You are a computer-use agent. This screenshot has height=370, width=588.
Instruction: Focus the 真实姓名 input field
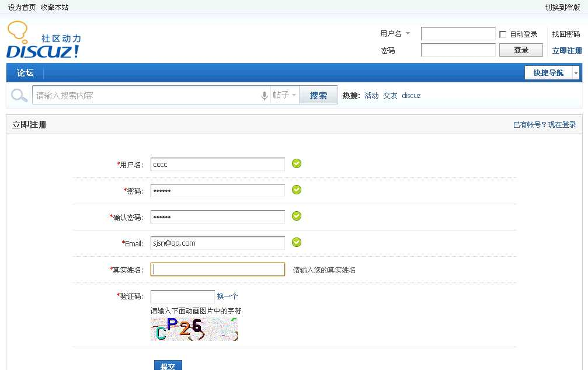coord(218,270)
